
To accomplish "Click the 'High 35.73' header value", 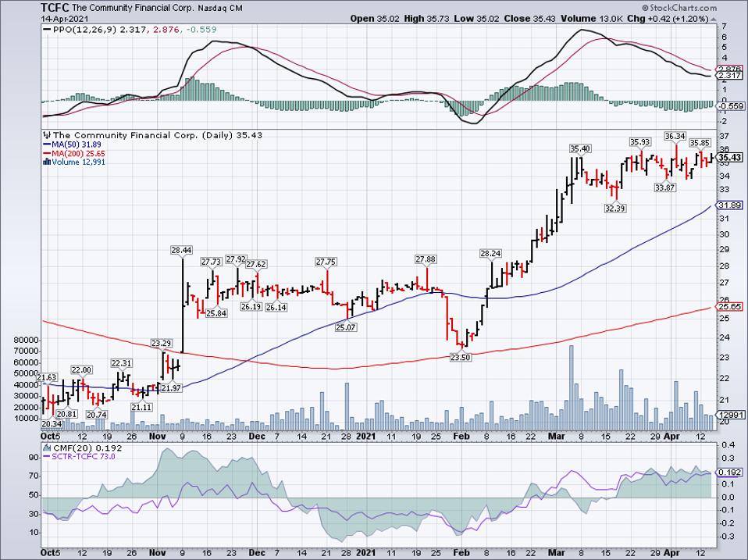I will (427, 19).
